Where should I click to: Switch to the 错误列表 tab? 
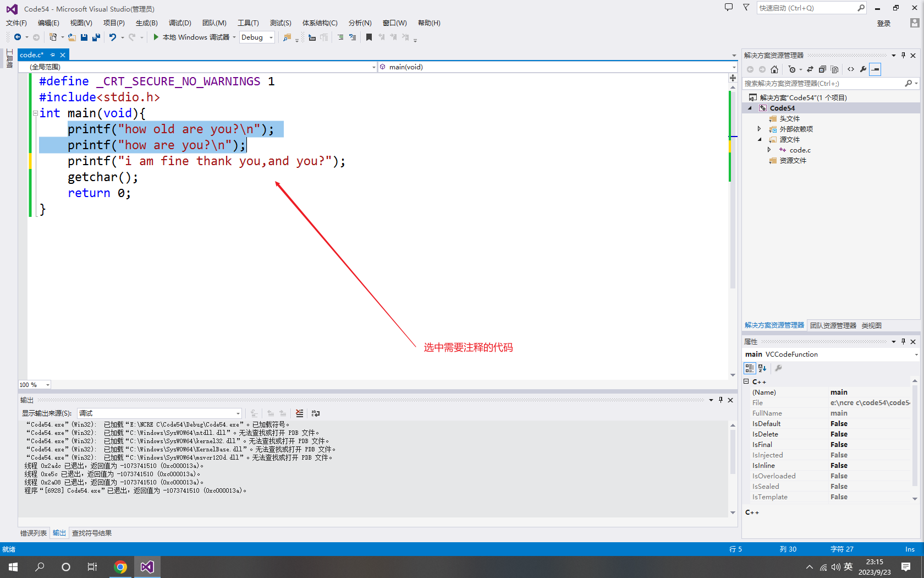click(x=34, y=533)
